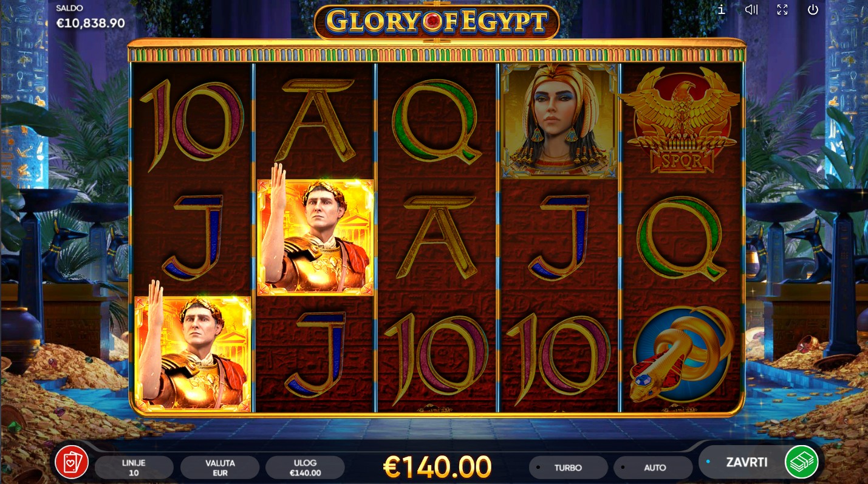Select the Caesar symbol on first reel
This screenshot has width=868, height=484.
[193, 354]
